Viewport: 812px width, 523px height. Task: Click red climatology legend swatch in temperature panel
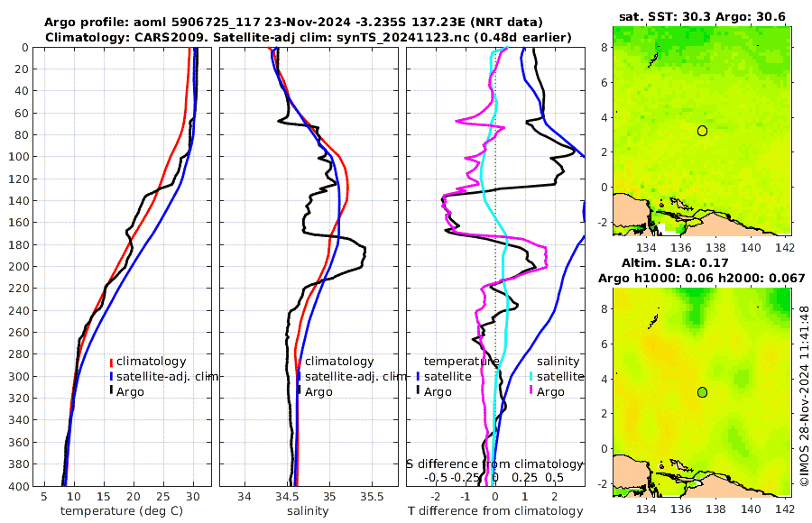point(111,362)
